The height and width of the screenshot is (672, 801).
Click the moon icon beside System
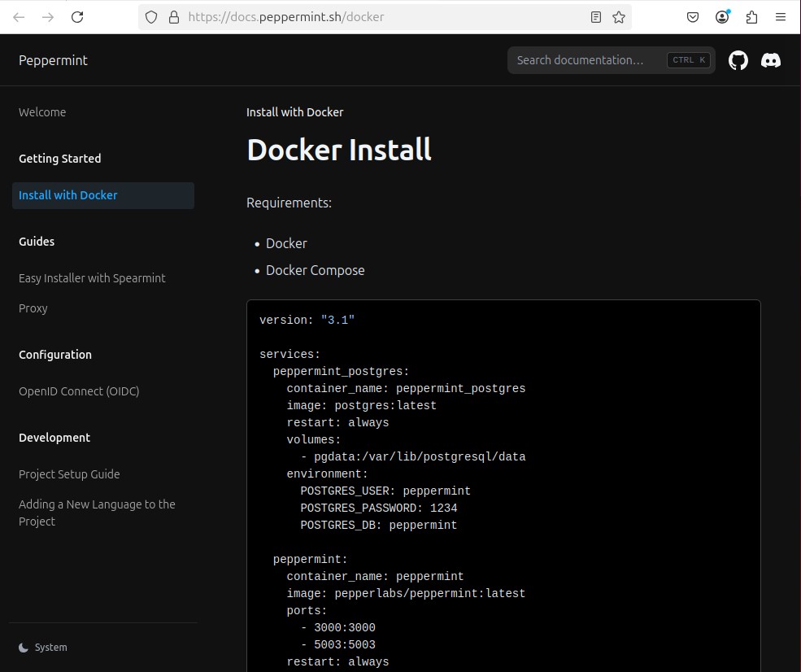[23, 648]
